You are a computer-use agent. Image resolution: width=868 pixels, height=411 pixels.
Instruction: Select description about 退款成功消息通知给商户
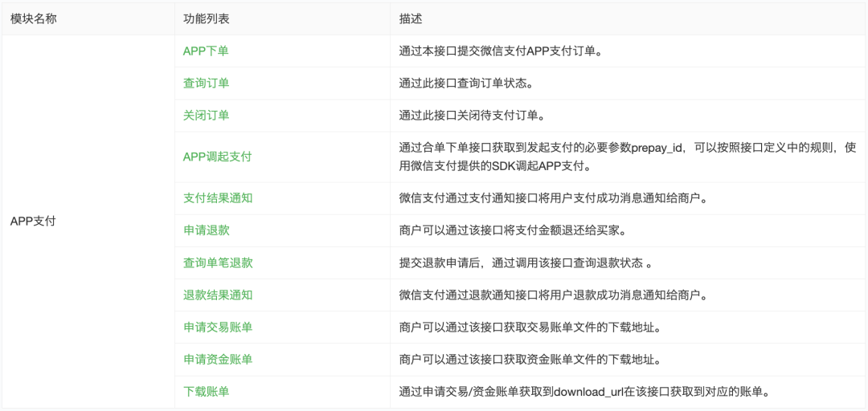point(553,295)
